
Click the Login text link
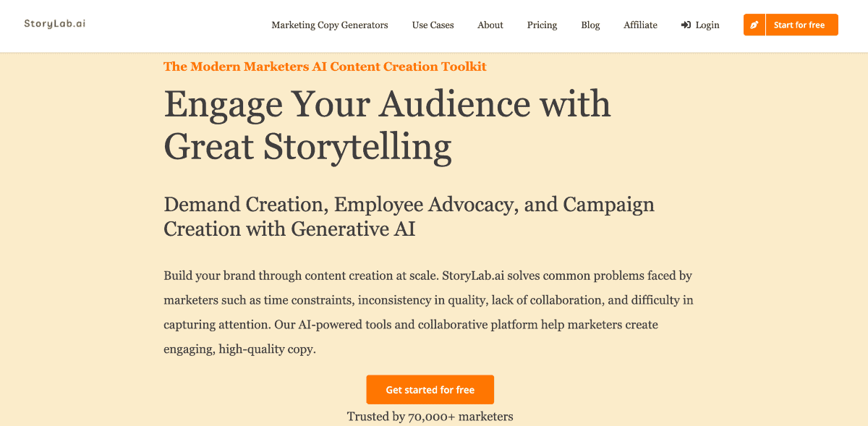click(707, 25)
